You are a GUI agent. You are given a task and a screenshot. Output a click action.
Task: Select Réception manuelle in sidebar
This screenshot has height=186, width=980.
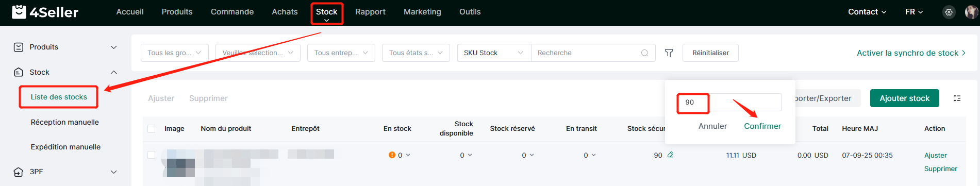65,122
